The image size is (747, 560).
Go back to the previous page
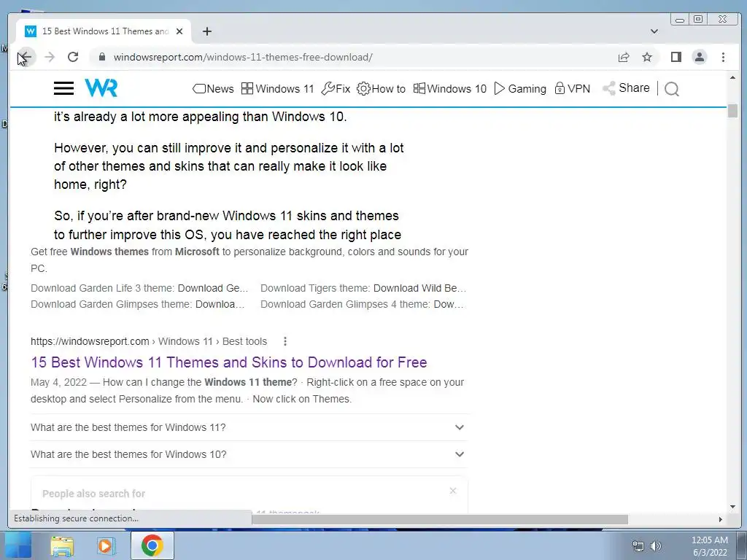[26, 57]
